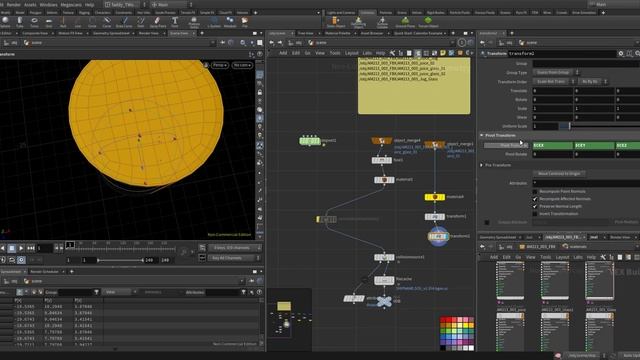Open the Windows menu

(49, 4)
